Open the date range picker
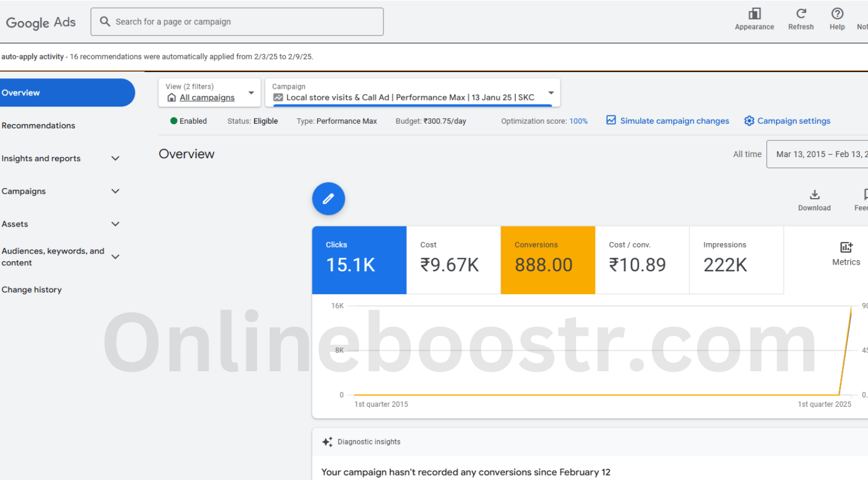 pos(819,154)
